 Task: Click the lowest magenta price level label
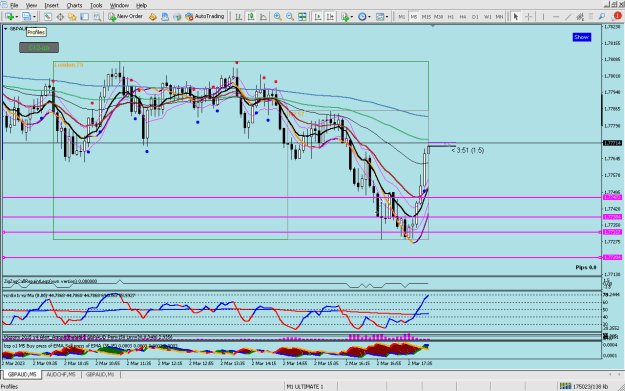point(613,257)
